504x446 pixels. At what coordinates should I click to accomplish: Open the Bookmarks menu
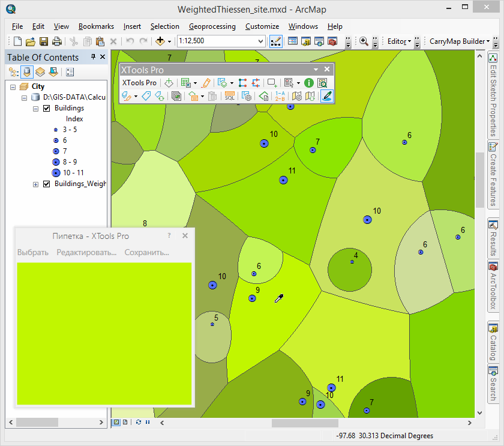[x=96, y=26]
